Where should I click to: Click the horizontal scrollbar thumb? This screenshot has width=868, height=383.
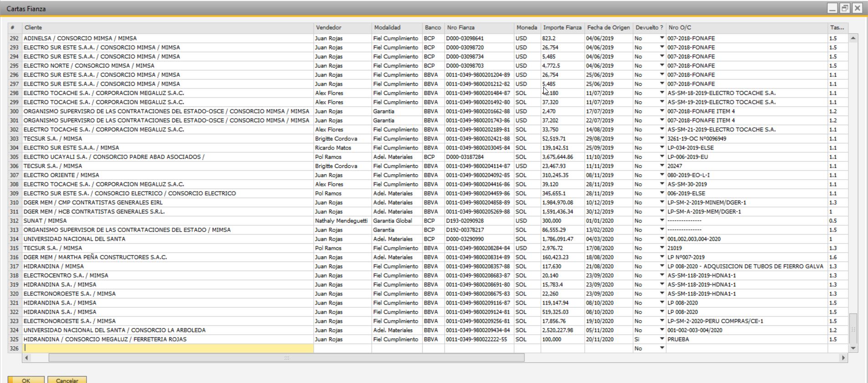click(286, 358)
